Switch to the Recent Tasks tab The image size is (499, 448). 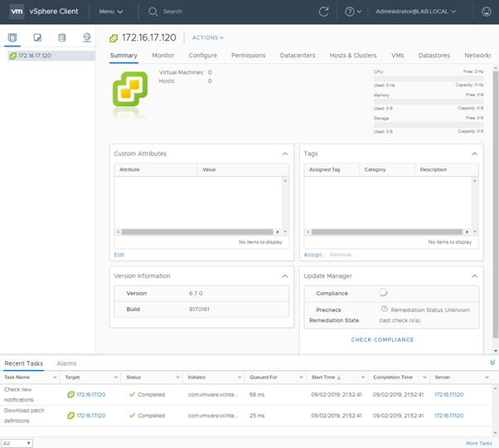point(23,363)
